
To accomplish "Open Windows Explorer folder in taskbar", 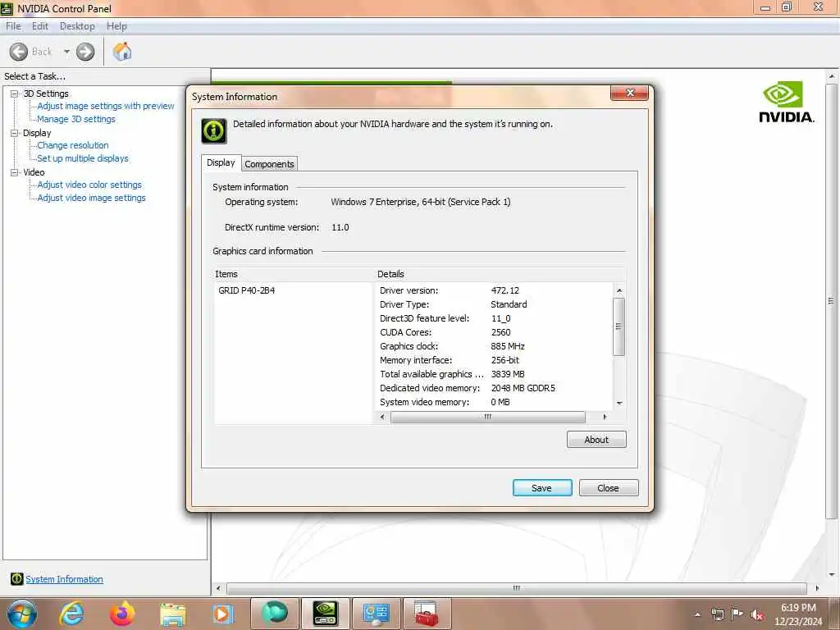I will pyautogui.click(x=172, y=614).
